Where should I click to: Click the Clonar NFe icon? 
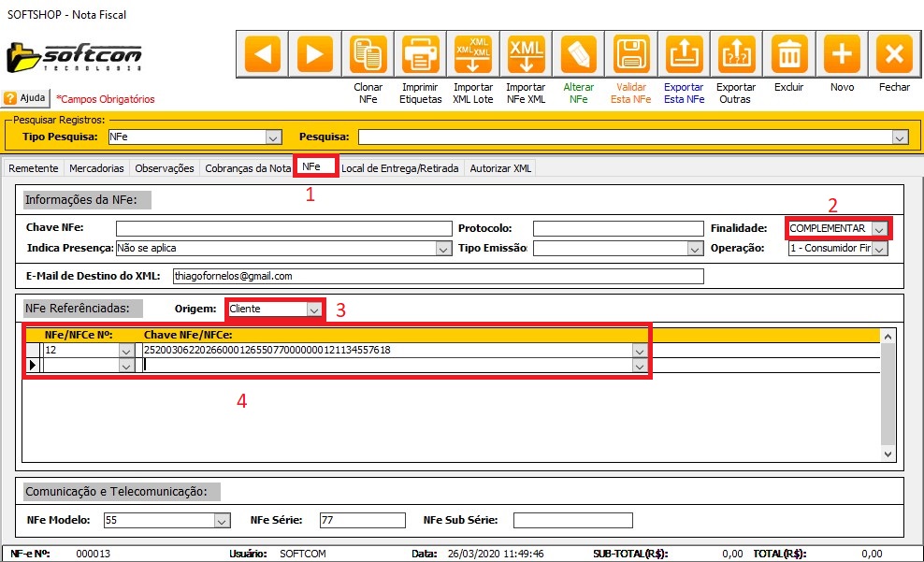368,54
